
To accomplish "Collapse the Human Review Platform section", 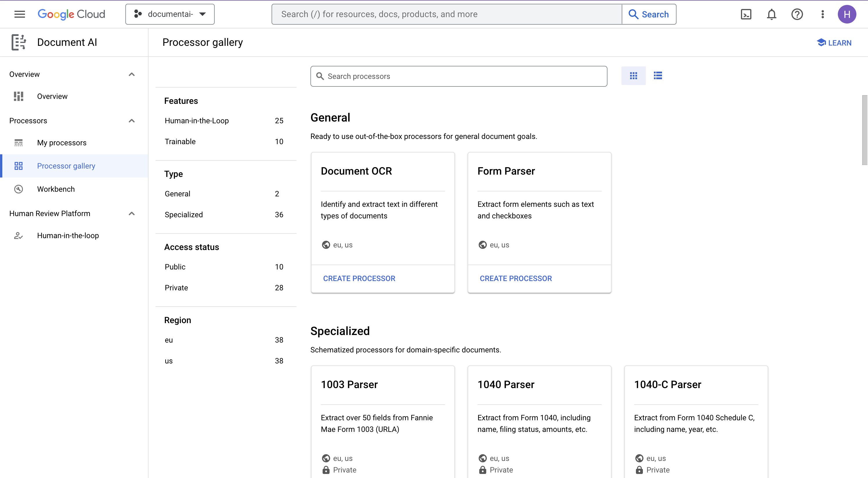I will point(132,213).
